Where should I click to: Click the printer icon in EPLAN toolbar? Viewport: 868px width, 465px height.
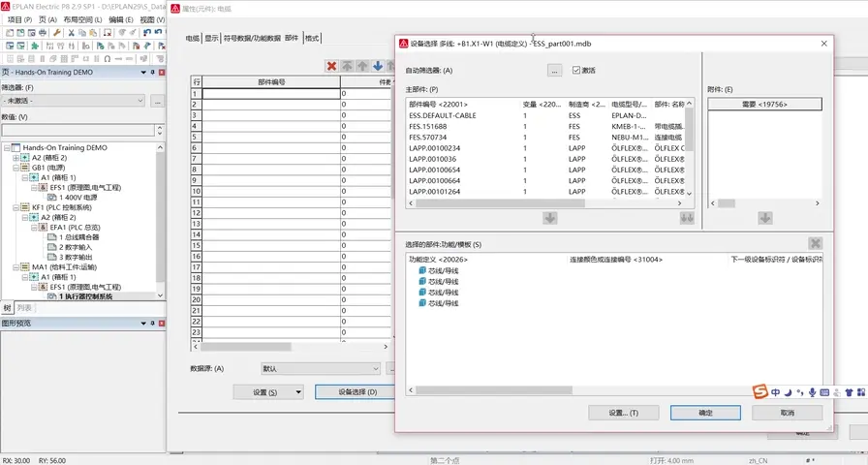[x=43, y=33]
